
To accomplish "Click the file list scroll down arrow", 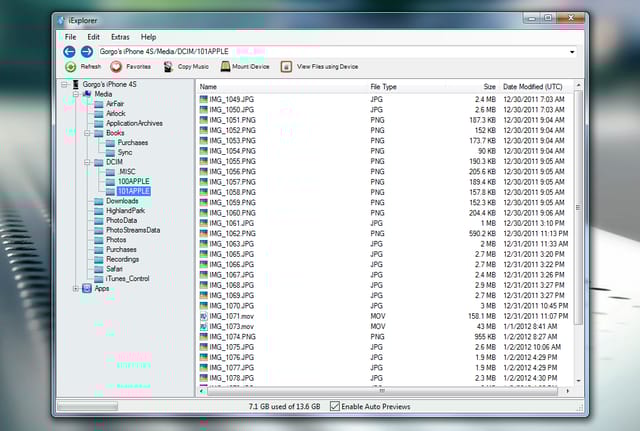I will (578, 381).
